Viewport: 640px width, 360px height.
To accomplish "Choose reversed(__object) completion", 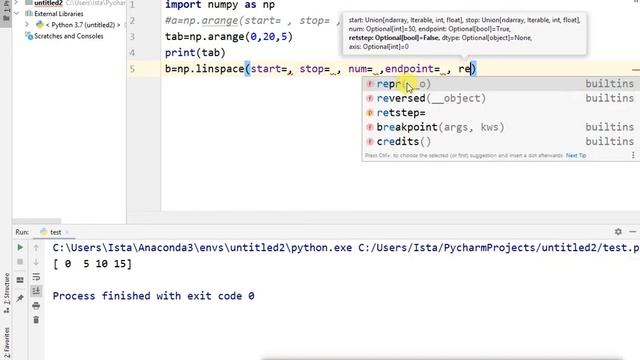I will tap(501, 98).
